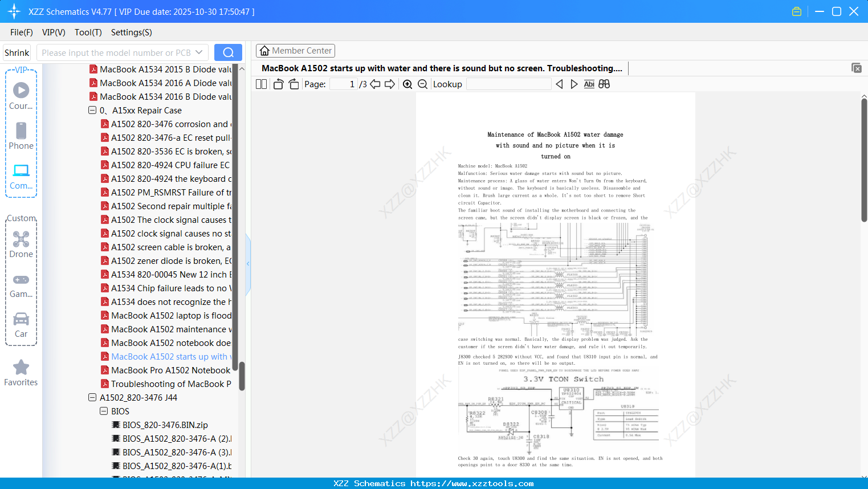The width and height of the screenshot is (868, 489).
Task: Select the MacBook A1502 troubleshooting document tab
Action: [442, 68]
